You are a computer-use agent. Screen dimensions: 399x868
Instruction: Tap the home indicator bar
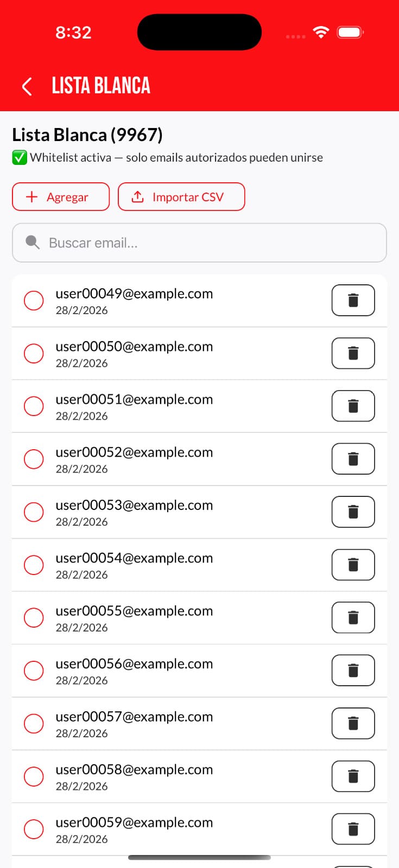[x=199, y=858]
